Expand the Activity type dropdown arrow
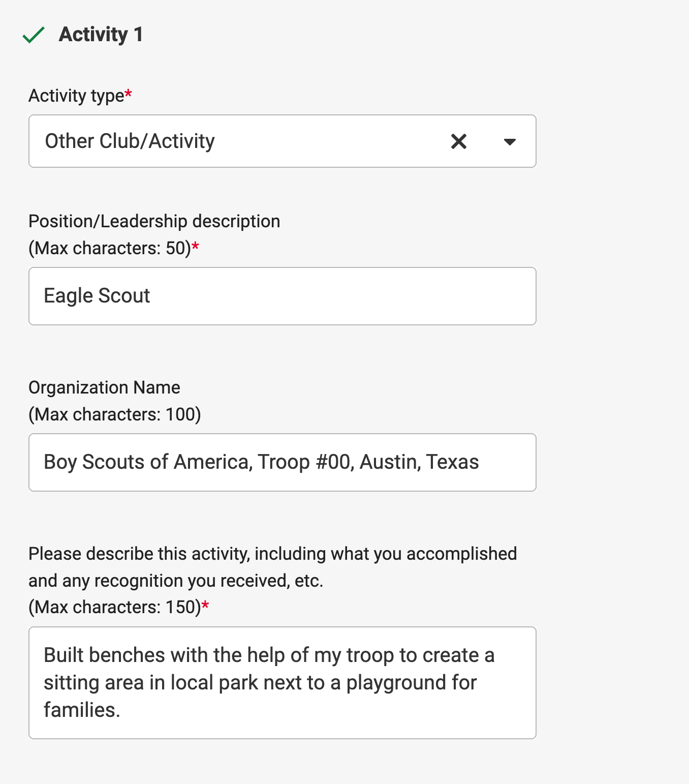Viewport: 689px width, 784px height. click(509, 142)
